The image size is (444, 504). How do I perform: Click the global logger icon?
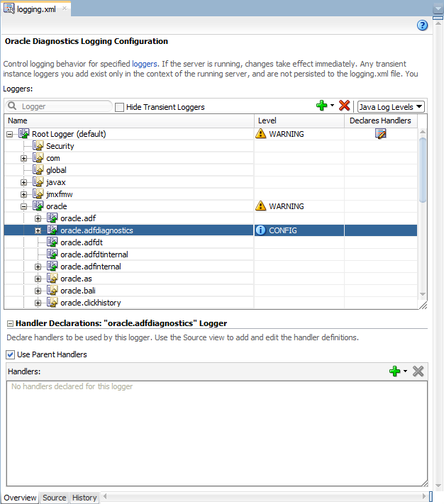tap(38, 169)
